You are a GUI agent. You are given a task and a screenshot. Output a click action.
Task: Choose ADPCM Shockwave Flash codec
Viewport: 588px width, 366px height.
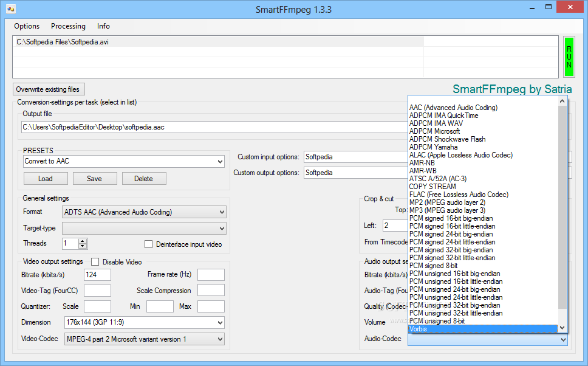[x=483, y=139]
